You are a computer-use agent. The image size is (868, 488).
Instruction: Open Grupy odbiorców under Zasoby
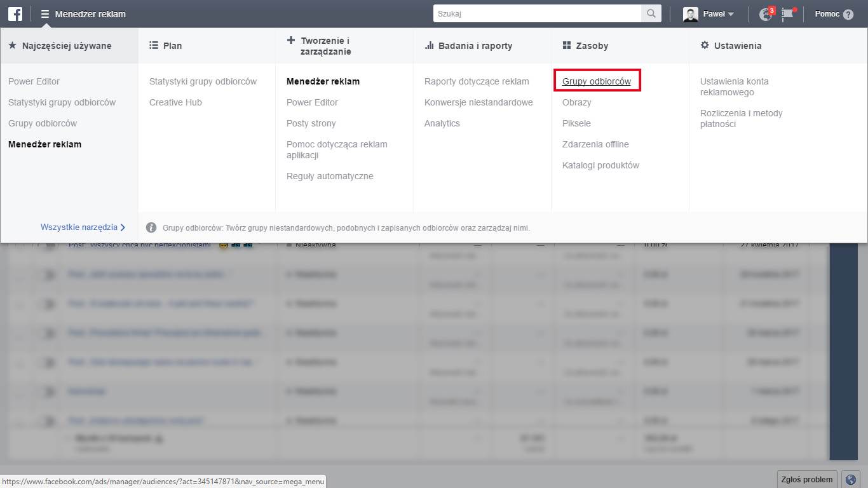[x=597, y=81]
